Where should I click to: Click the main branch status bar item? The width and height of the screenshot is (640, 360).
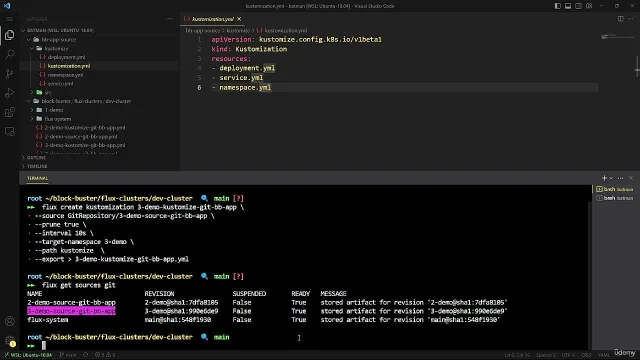coord(68,355)
